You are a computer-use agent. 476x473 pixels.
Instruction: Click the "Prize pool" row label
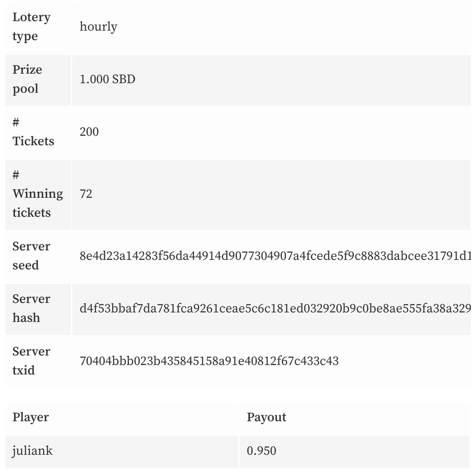27,79
